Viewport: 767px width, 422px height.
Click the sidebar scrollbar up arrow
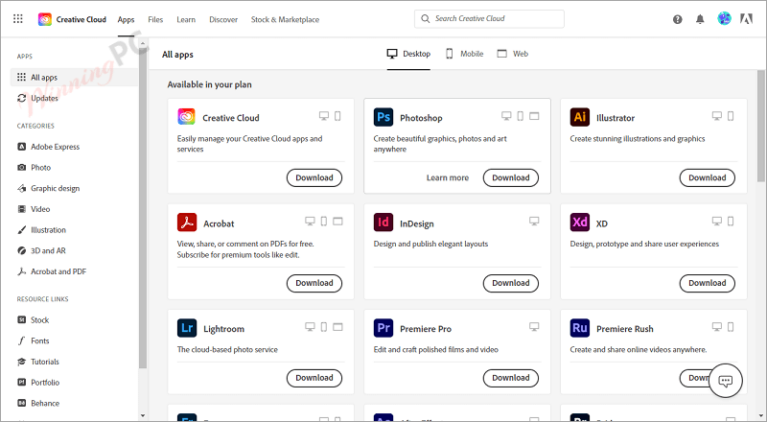pos(143,43)
